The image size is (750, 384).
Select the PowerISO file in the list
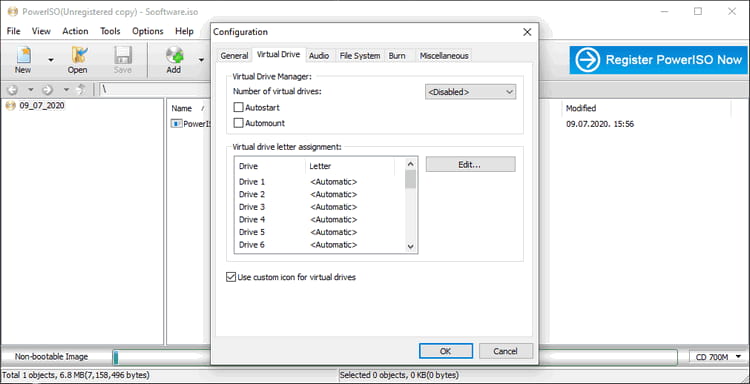pyautogui.click(x=191, y=124)
